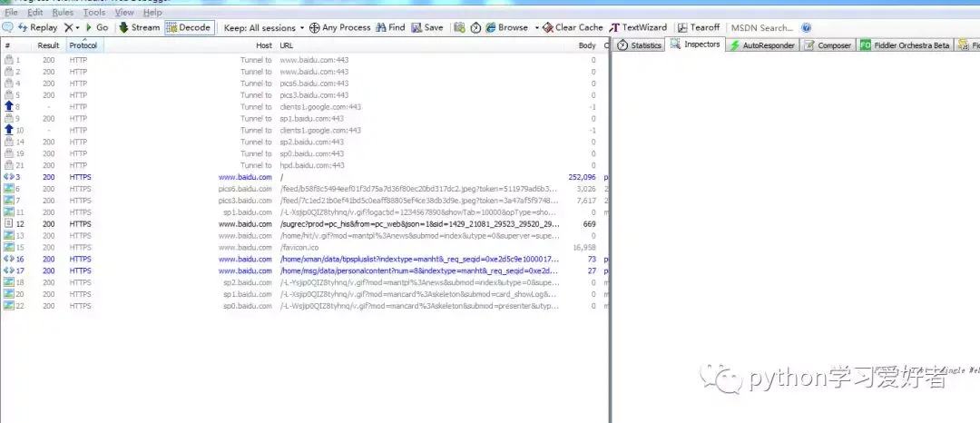The width and height of the screenshot is (980, 423).
Task: Open the Fiddler Orchestra Beta tab
Action: [905, 45]
